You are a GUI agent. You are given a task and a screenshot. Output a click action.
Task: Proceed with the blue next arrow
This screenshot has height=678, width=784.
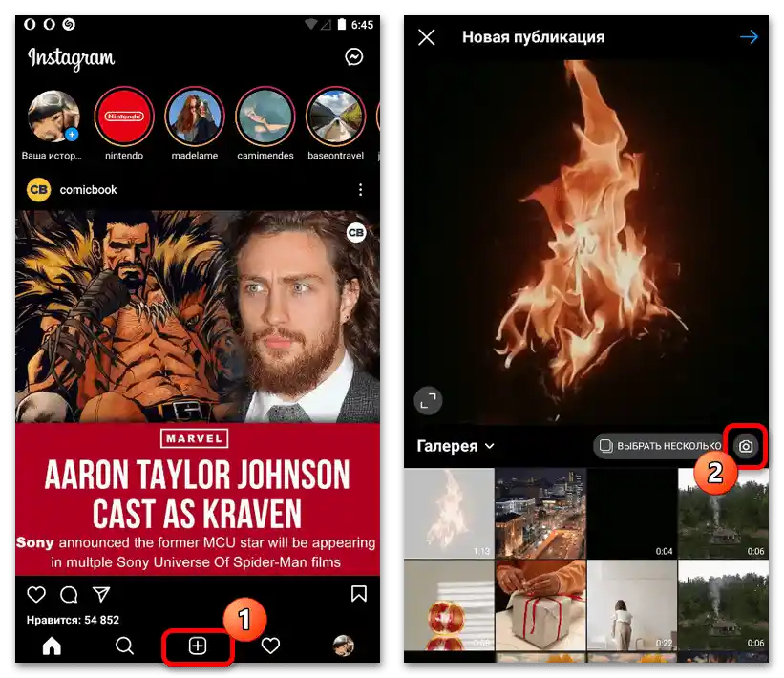[749, 37]
